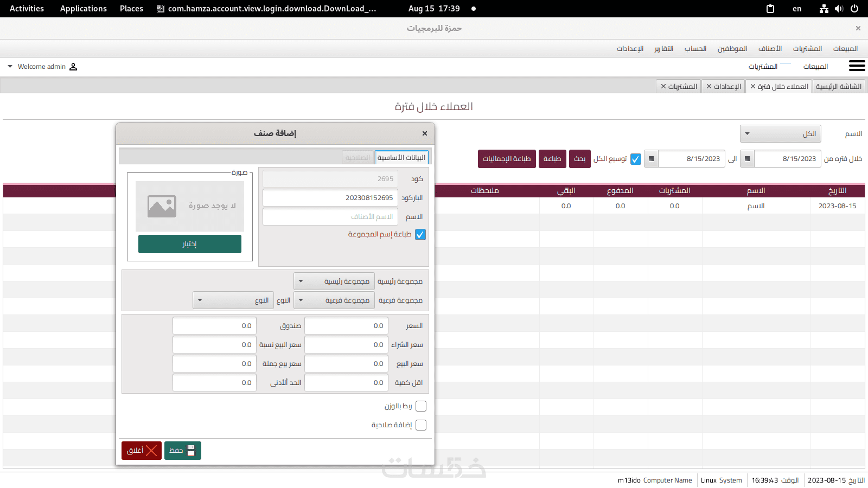Click the image placeholder thumbnail
Image resolution: width=868 pixels, height=488 pixels.
pos(190,206)
